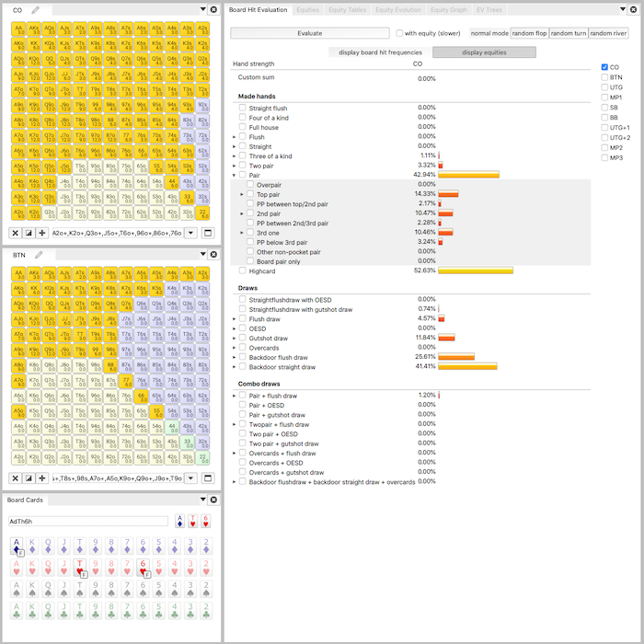Image resolution: width=644 pixels, height=644 pixels.
Task: Clear the CO range with the X button
Action: (15, 233)
